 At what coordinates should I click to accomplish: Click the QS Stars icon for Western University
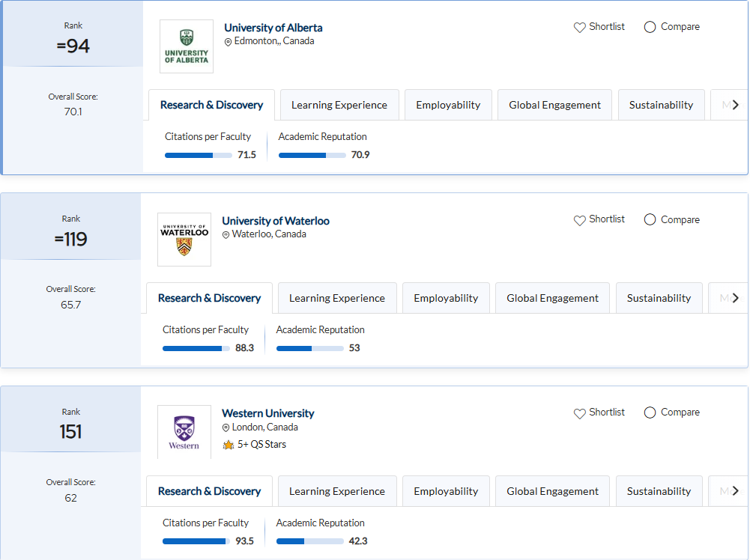[229, 445]
